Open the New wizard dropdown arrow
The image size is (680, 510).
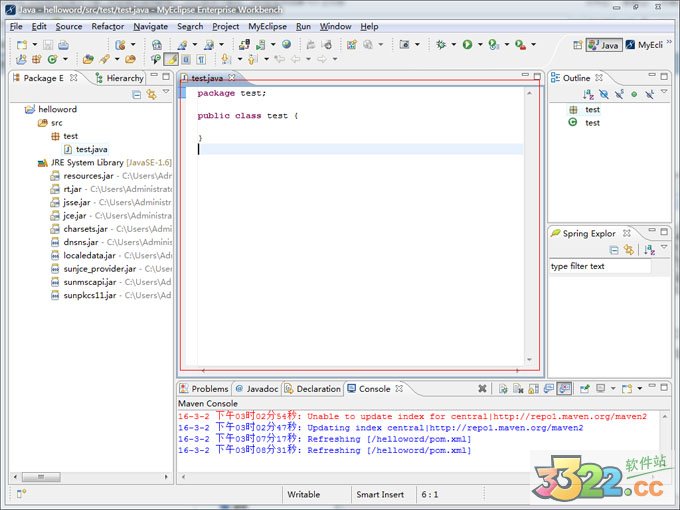[35, 45]
